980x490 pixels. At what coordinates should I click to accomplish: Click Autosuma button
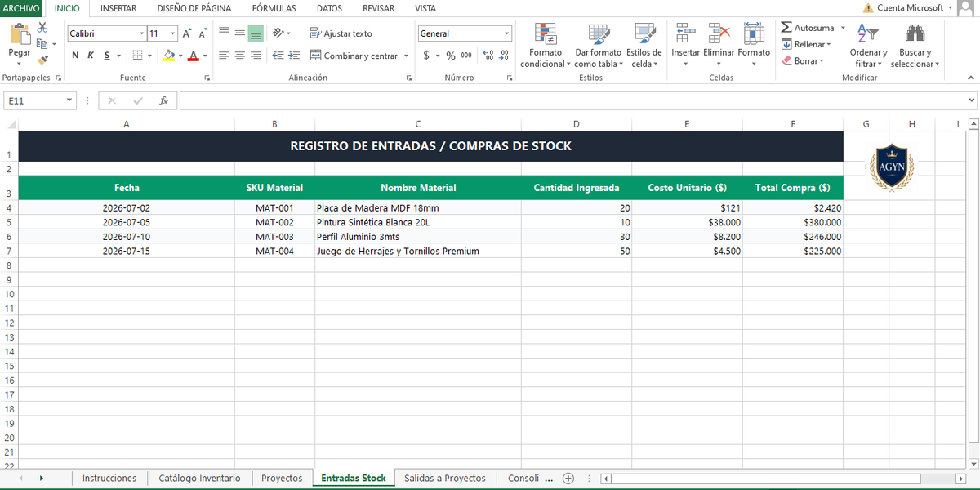point(807,28)
